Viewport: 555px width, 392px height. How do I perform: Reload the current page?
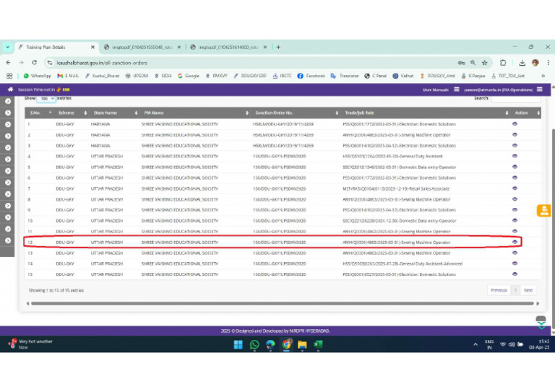tap(35, 63)
